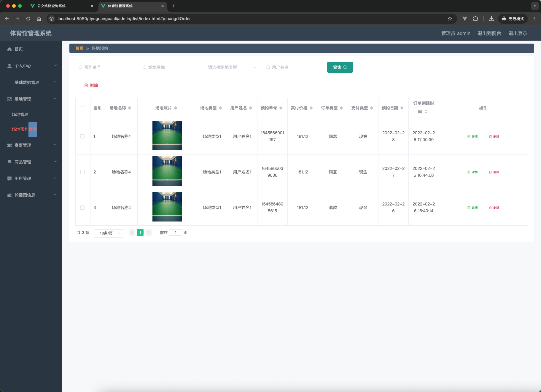Switch to 体育馆管理系统 browser tab
The height and width of the screenshot is (392, 541).
point(132,6)
